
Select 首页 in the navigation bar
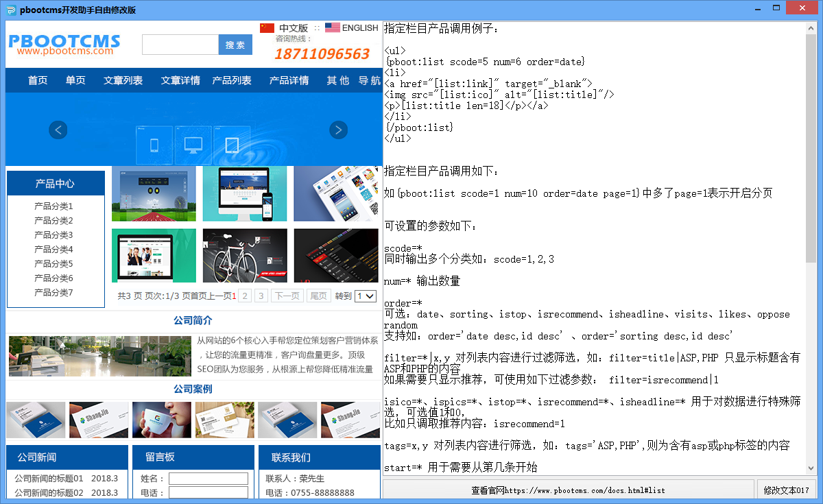point(38,80)
